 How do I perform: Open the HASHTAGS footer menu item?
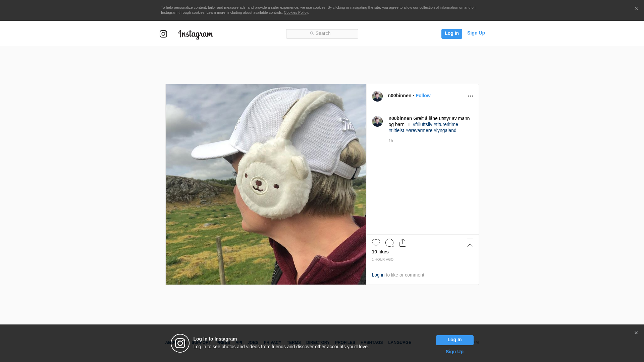(x=371, y=343)
